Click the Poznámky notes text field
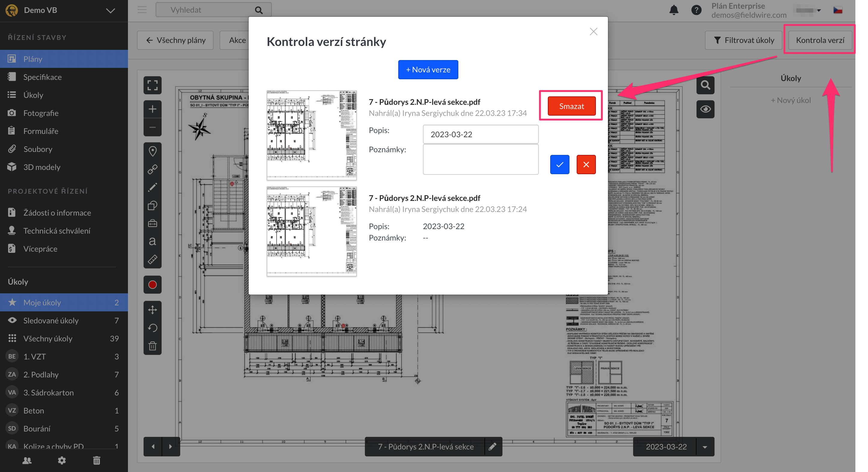 [480, 159]
